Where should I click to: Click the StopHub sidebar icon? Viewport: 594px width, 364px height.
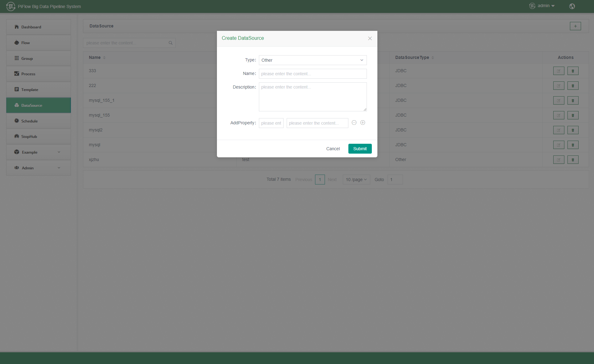(x=16, y=136)
